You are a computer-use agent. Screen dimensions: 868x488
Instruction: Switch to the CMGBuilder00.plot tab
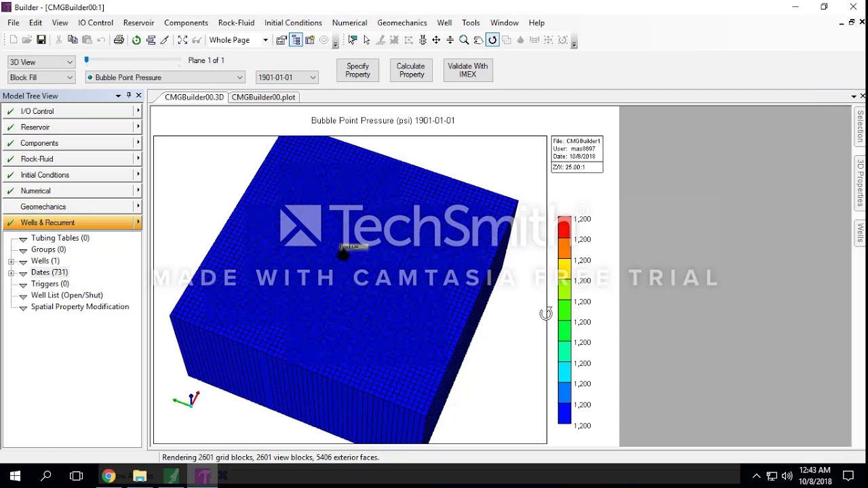(263, 97)
